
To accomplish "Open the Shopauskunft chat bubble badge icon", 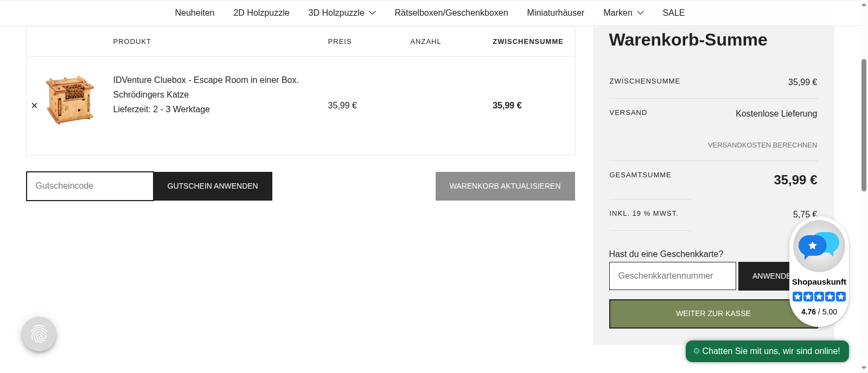I will click(x=819, y=246).
